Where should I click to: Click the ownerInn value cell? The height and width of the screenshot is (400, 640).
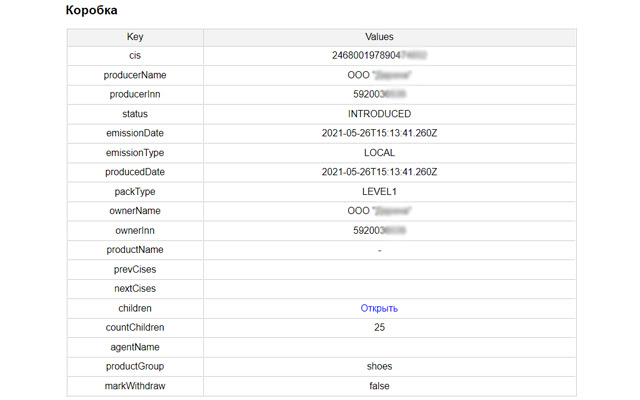[379, 230]
